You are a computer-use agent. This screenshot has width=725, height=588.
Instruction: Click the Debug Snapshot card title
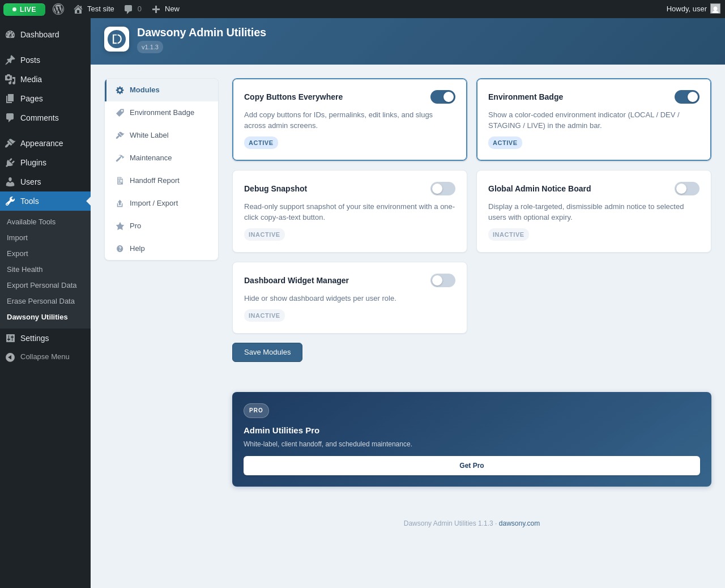pyautogui.click(x=276, y=189)
